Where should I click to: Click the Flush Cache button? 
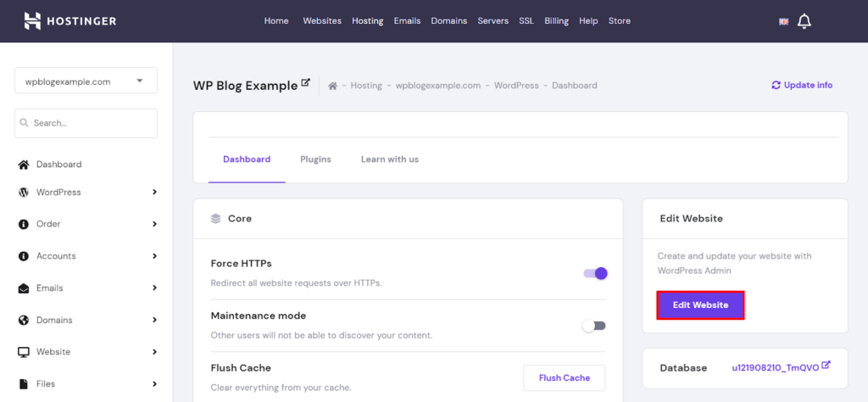[564, 378]
